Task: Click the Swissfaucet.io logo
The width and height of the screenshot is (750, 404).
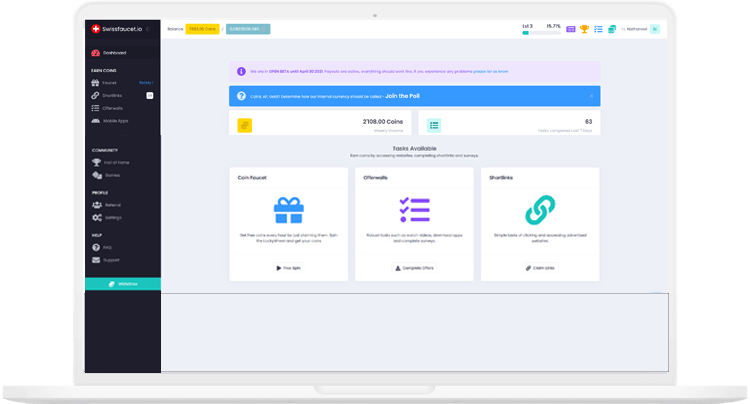Action: pyautogui.click(x=116, y=29)
